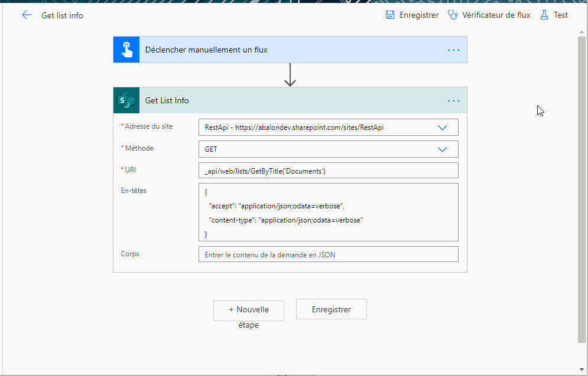This screenshot has height=376, width=588.
Task: Click the Get list info flow title
Action: tap(62, 16)
